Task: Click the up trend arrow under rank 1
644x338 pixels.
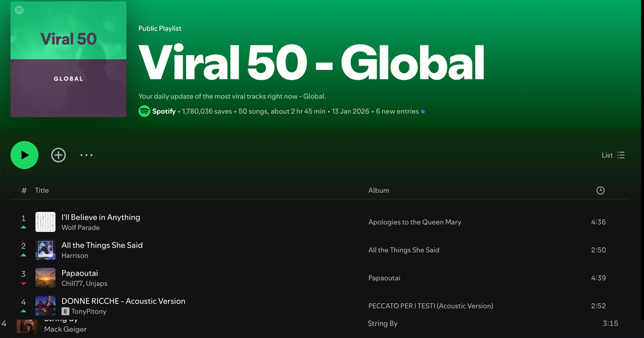Action: pos(23,227)
